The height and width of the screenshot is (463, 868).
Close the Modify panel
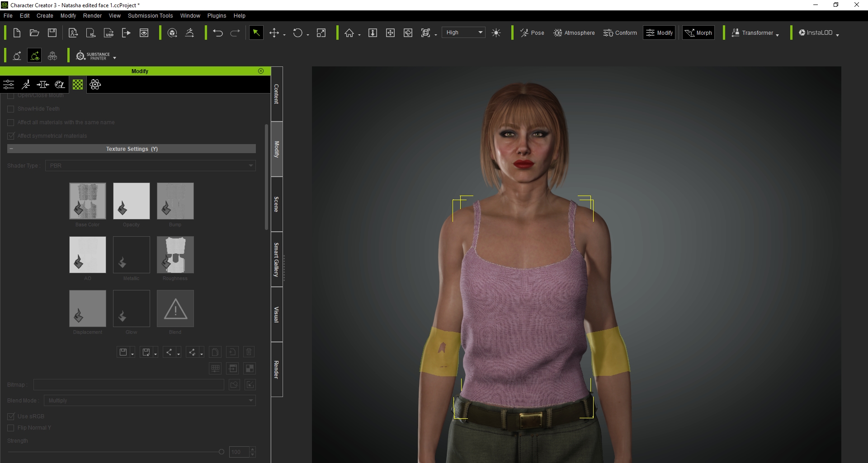coord(261,71)
